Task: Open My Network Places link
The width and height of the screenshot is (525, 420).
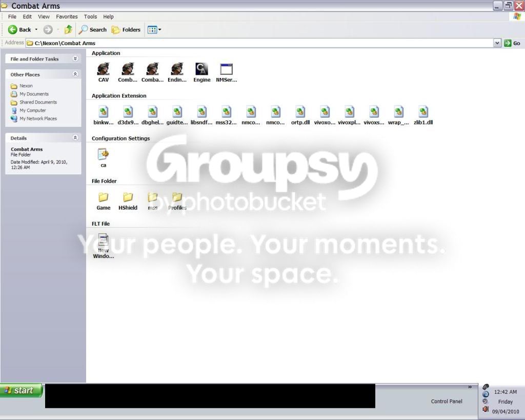Action: [33, 118]
